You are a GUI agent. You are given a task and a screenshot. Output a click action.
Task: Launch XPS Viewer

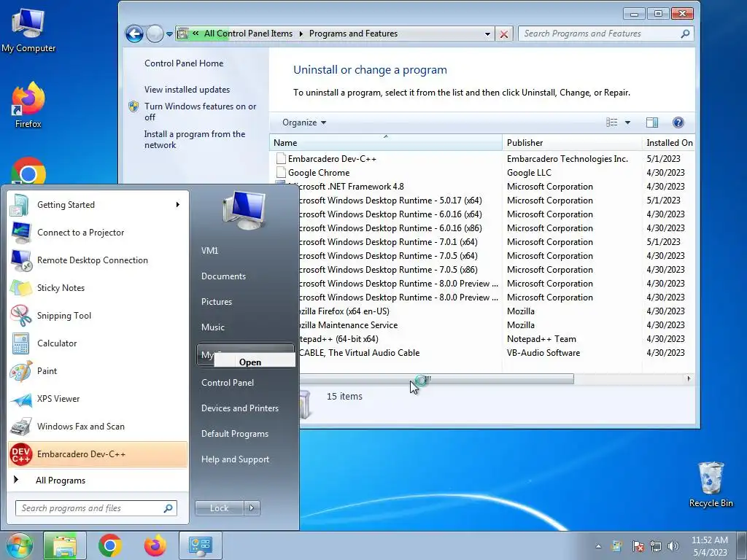(98, 399)
